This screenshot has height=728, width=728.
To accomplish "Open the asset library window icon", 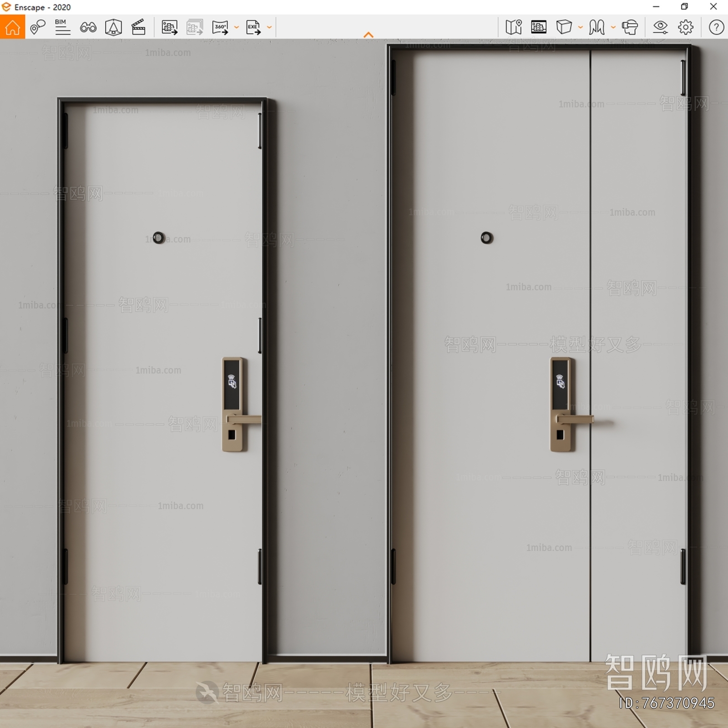I will click(x=539, y=27).
